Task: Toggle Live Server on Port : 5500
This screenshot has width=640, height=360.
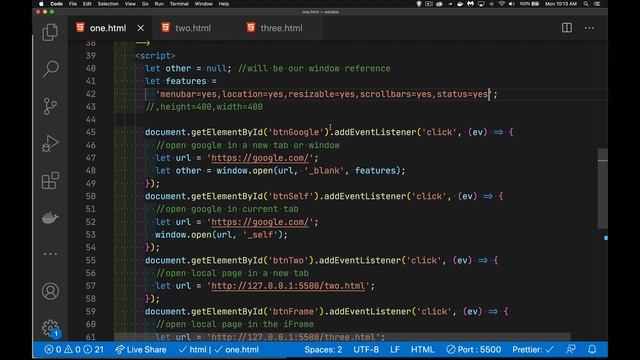Action: coord(473,350)
